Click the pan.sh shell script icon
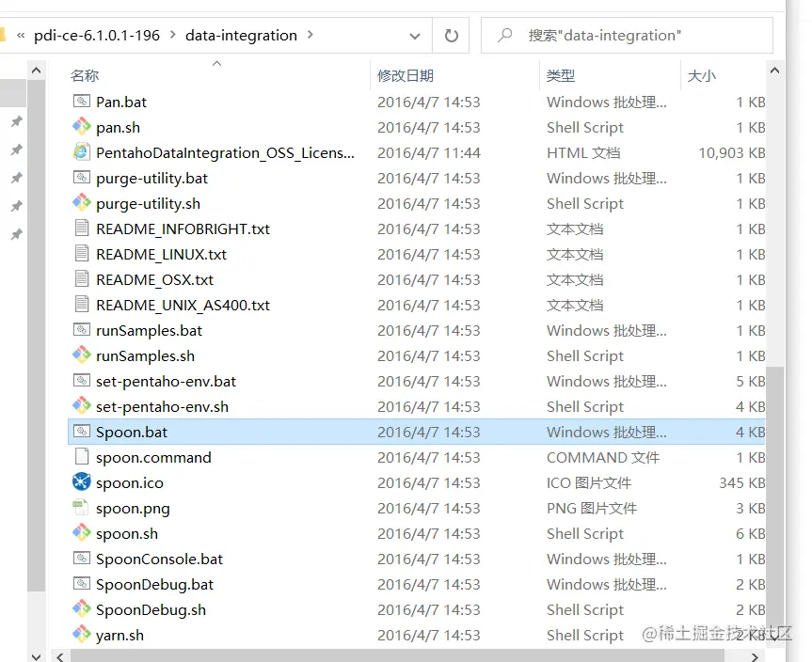 [81, 126]
